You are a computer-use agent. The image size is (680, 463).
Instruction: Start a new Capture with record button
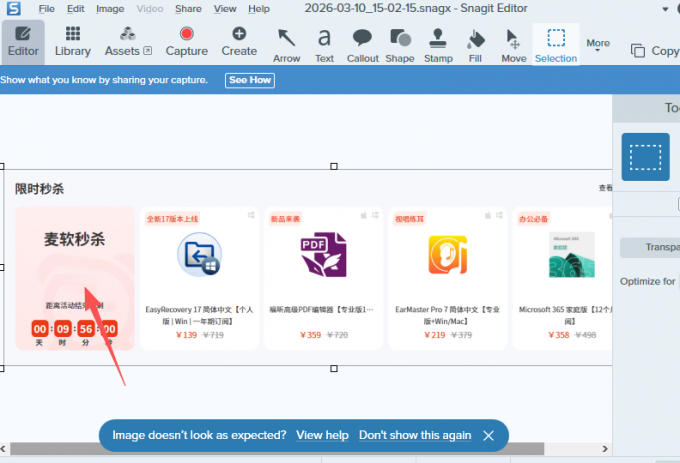click(x=186, y=42)
